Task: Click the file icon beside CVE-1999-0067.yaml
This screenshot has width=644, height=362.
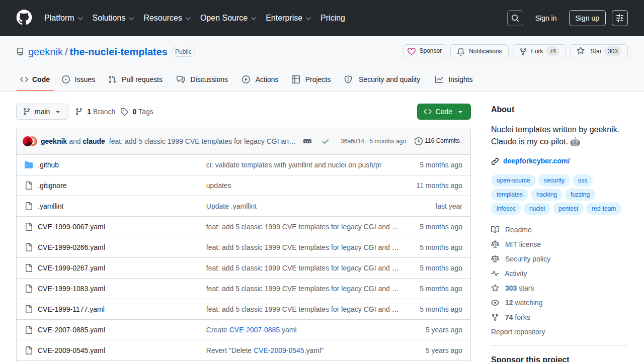Action: [29, 227]
